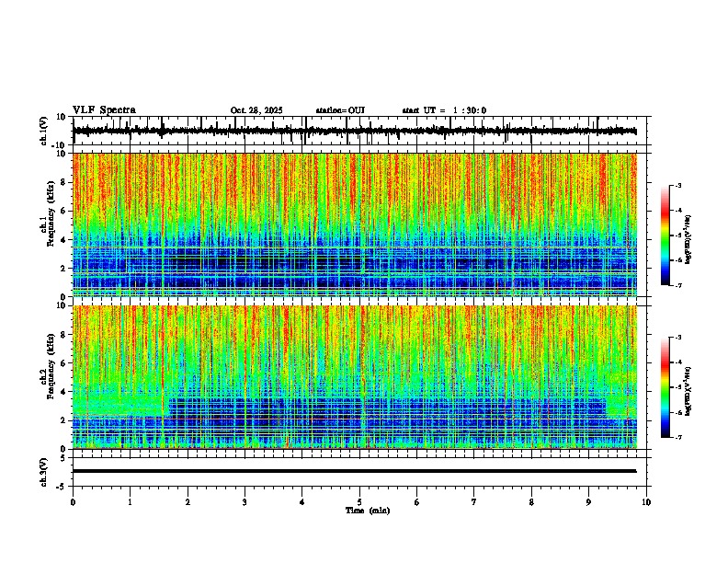Click time axis tick label "10"

[646, 502]
